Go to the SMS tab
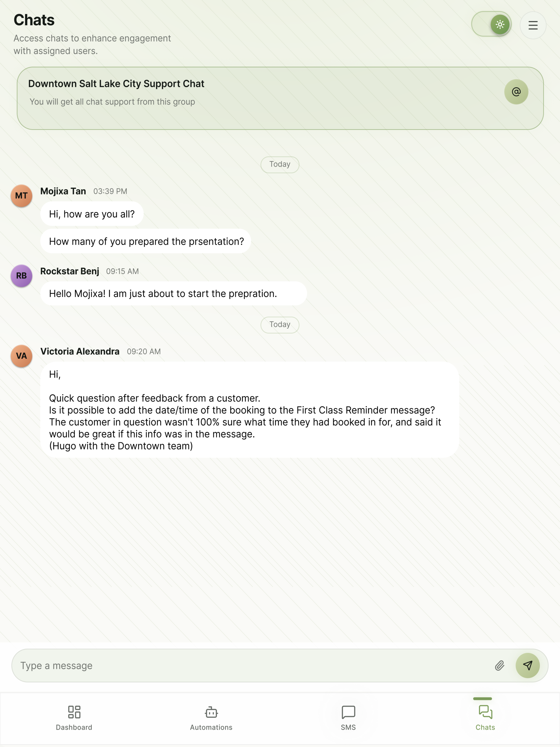 pyautogui.click(x=348, y=718)
